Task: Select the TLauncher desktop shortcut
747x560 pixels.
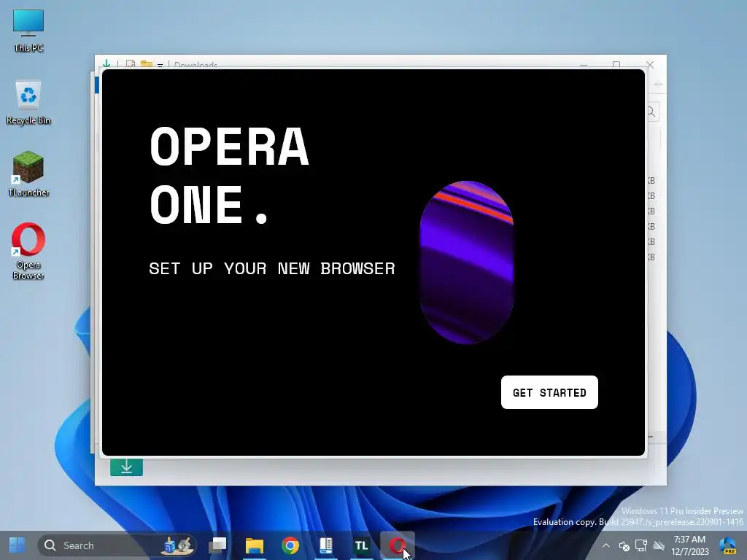Action: click(x=28, y=174)
